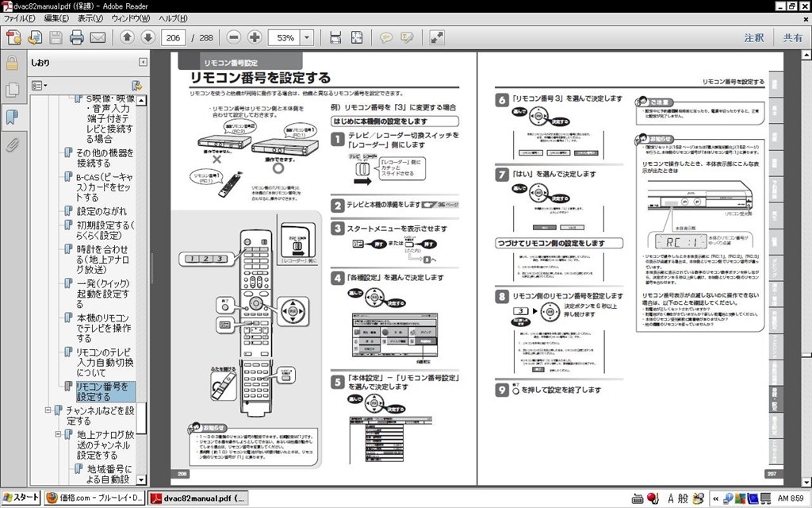Go to next page with down arrow
Viewport: 812px width, 508px height.
click(148, 37)
